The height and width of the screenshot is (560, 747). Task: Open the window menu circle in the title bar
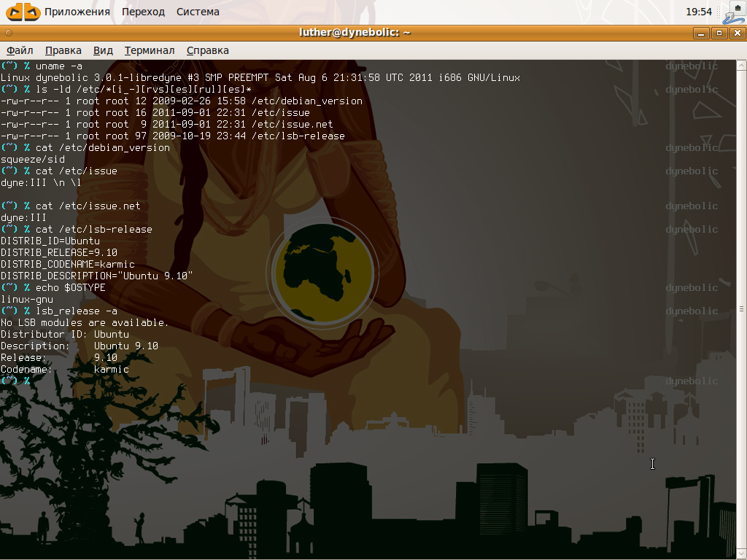(8, 33)
